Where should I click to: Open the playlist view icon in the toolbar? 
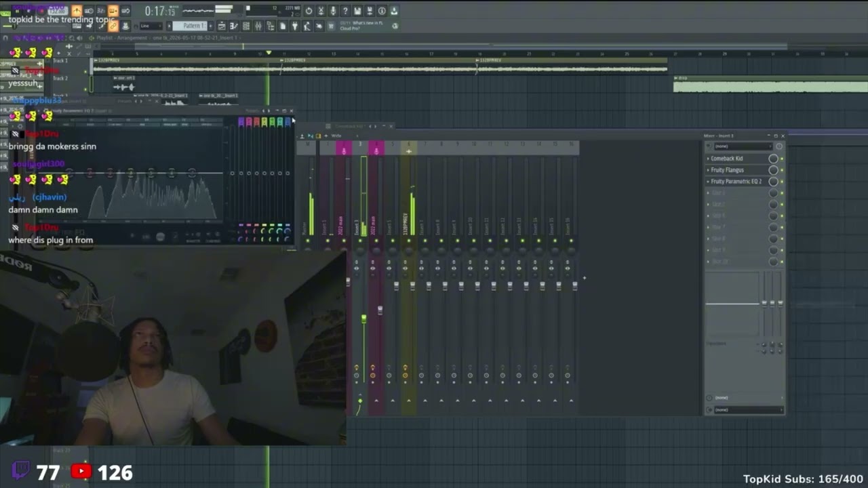coord(221,26)
